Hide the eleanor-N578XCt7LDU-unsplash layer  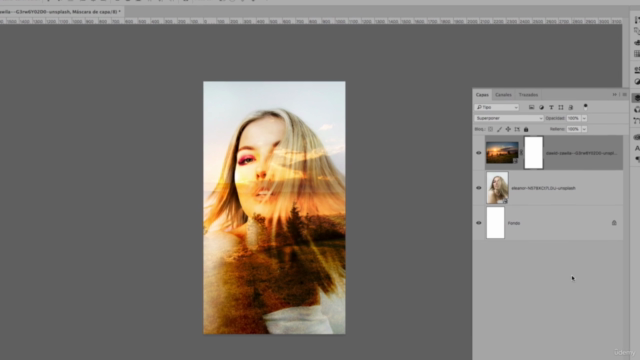pyautogui.click(x=479, y=188)
